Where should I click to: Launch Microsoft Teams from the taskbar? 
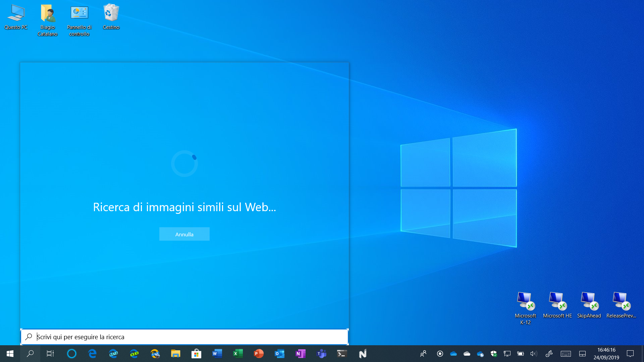tap(321, 354)
